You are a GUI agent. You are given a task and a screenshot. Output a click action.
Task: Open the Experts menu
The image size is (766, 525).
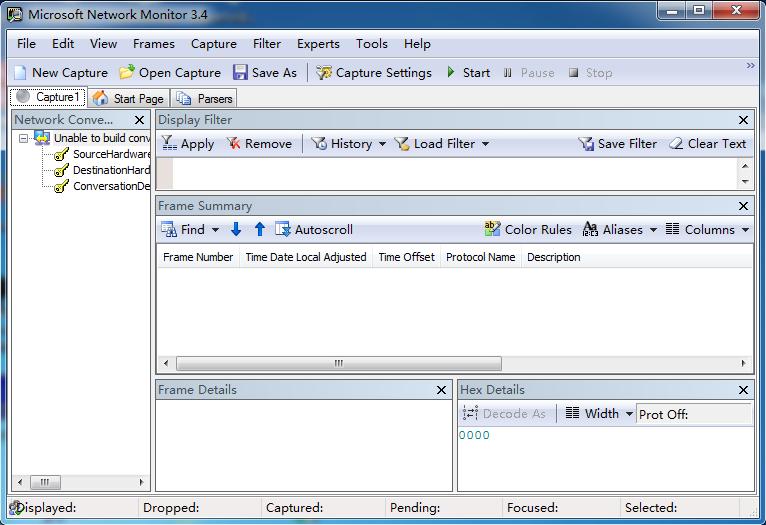pos(318,44)
